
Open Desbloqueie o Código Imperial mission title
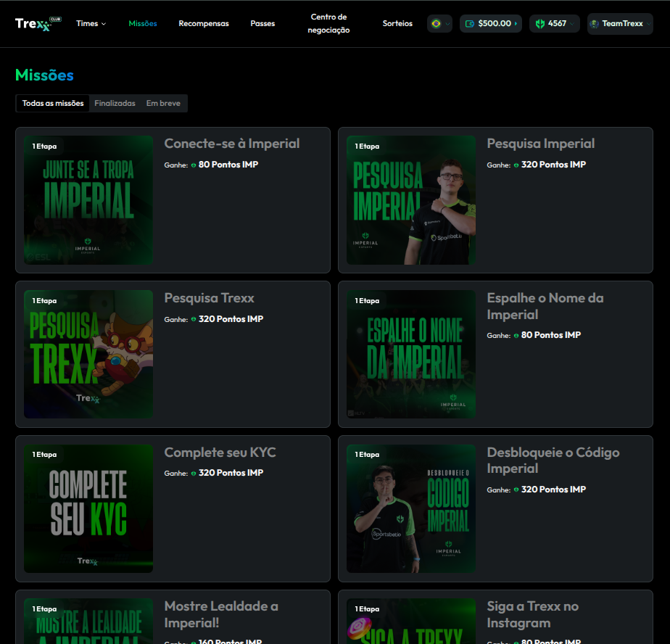(x=553, y=461)
